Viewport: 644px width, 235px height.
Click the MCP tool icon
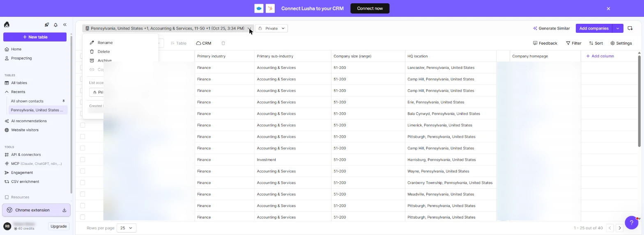coord(7,164)
